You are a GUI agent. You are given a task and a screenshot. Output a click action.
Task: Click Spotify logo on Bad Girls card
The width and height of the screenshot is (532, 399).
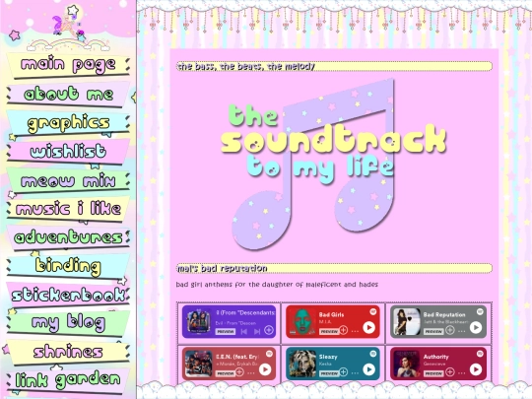(x=372, y=311)
